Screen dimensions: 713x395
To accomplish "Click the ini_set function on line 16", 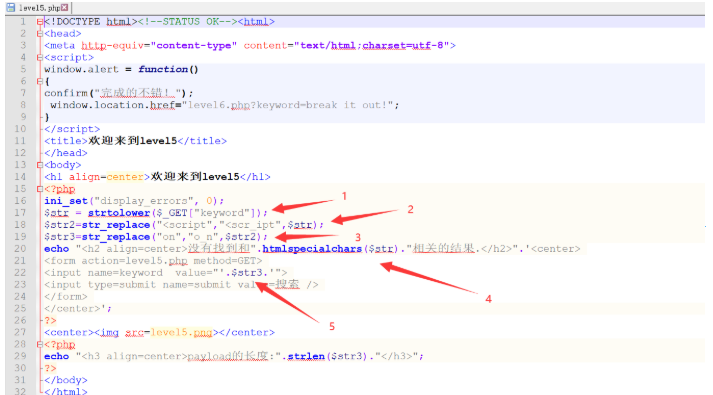I will pos(65,201).
